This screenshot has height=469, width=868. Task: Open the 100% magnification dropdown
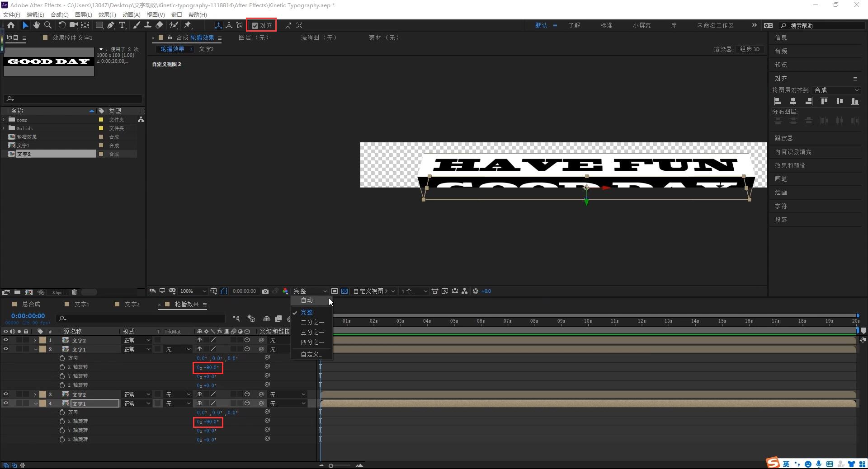[x=193, y=291]
